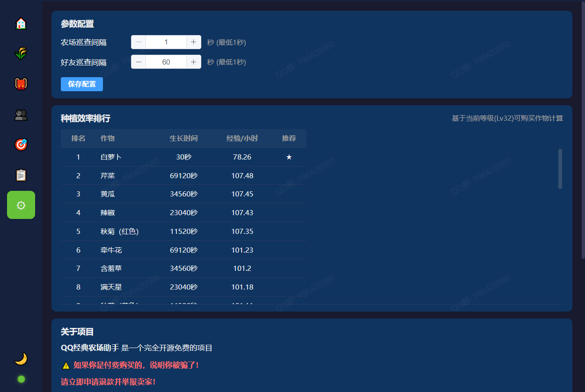Toggle dark mode with the moon icon
Viewport: 585px width, 392px height.
pyautogui.click(x=21, y=359)
